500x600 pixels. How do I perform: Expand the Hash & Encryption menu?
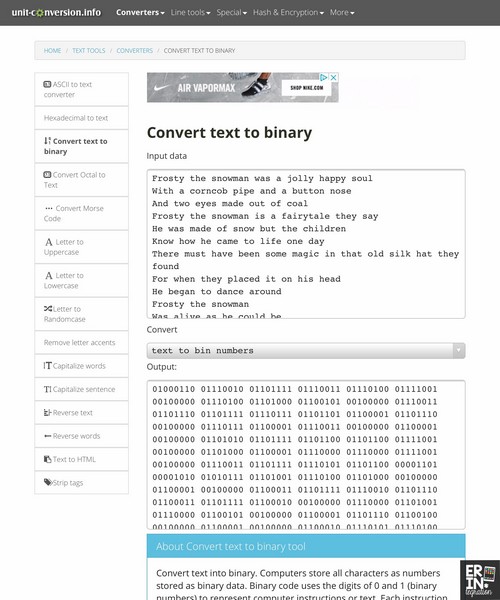tap(288, 12)
